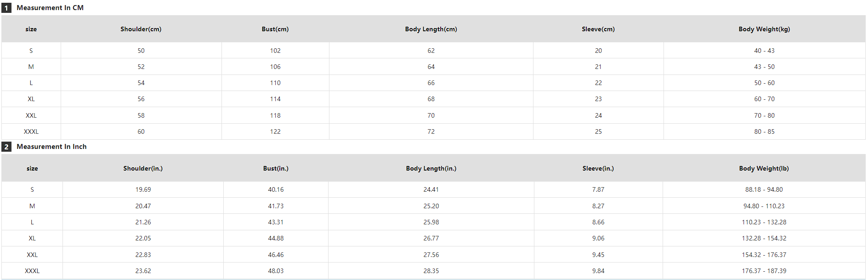Image resolution: width=868 pixels, height=280 pixels.
Task: Select the Body Weight(kg) column header
Action: [x=764, y=29]
